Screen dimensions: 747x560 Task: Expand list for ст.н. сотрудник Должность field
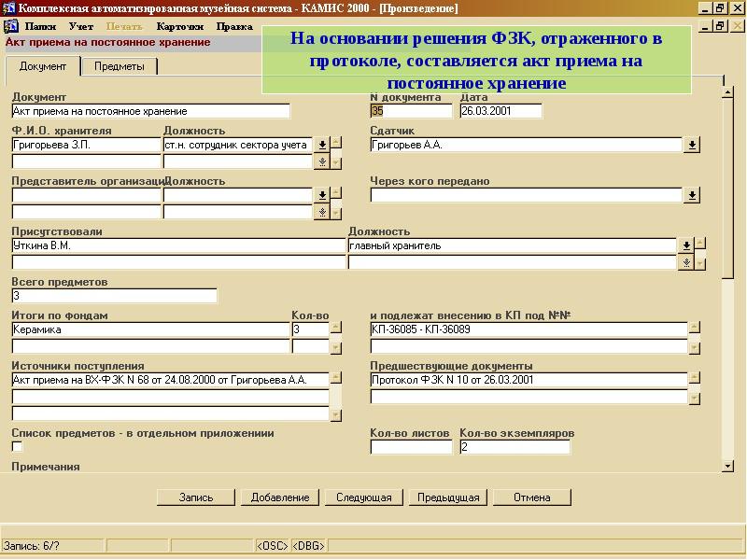[322, 146]
